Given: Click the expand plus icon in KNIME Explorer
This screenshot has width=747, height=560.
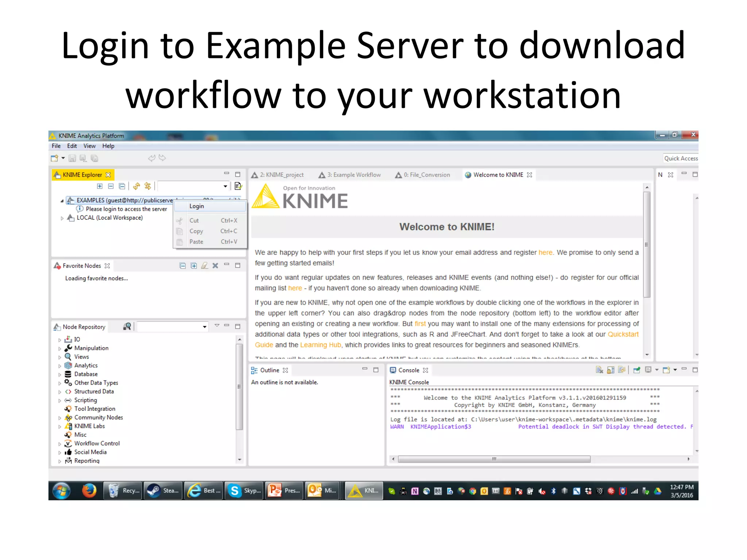Looking at the screenshot, I should pyautogui.click(x=100, y=186).
